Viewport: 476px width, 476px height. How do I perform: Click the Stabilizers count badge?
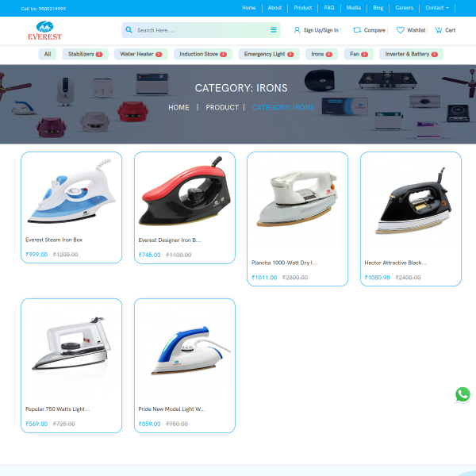99,54
